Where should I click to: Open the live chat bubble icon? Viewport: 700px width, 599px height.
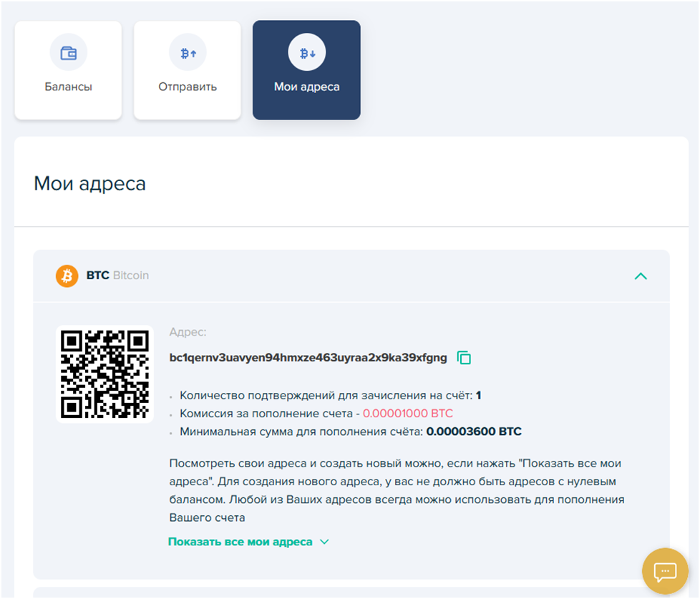tap(665, 571)
